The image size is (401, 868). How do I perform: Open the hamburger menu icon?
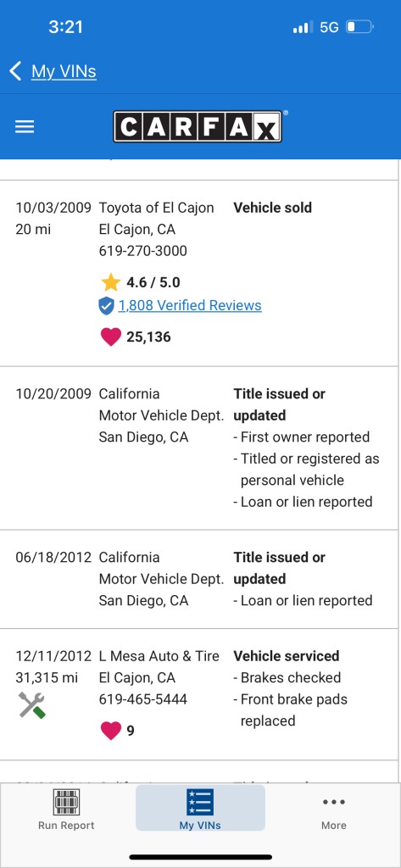pyautogui.click(x=25, y=127)
